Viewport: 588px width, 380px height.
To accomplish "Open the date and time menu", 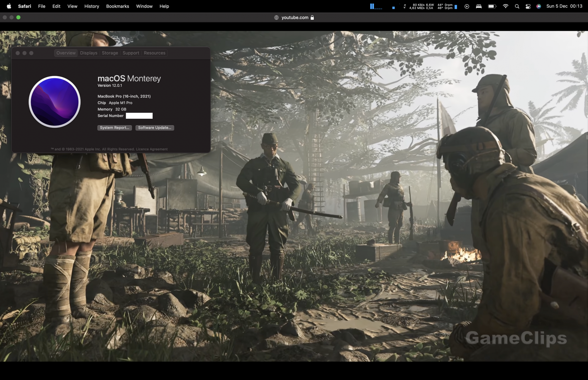I will pyautogui.click(x=564, y=6).
